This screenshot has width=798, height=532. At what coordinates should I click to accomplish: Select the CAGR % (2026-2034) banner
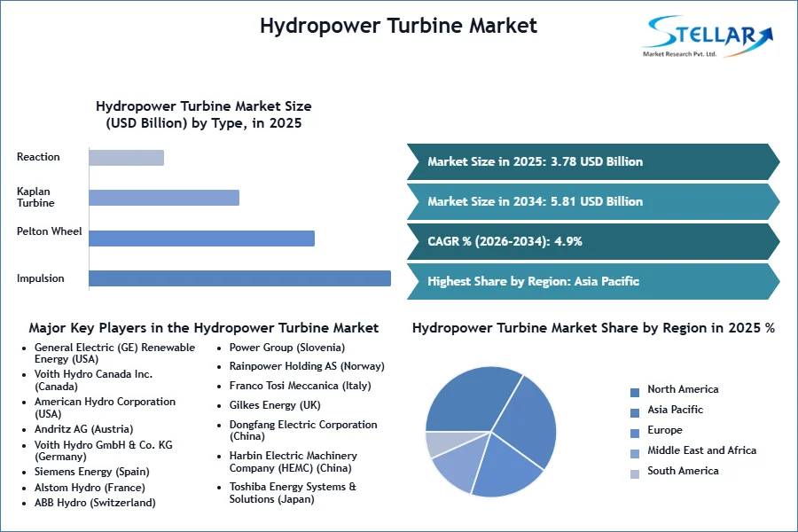tap(593, 241)
